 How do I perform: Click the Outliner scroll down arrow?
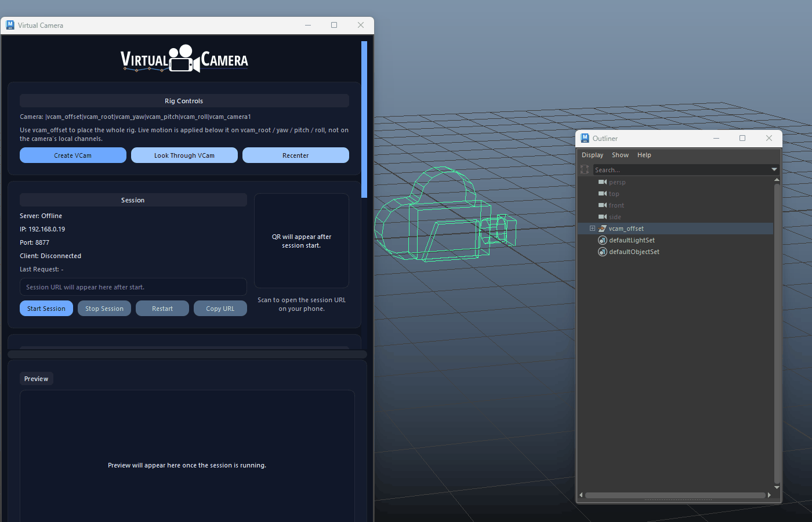coord(777,487)
